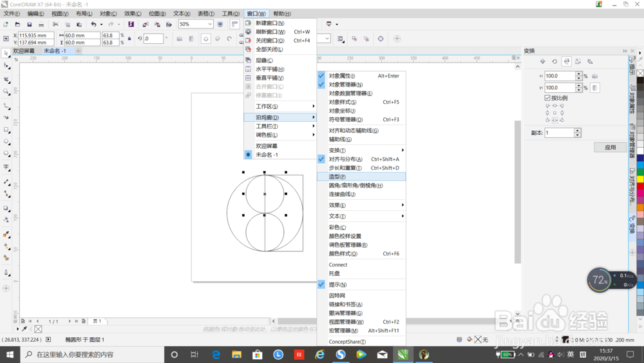Open the File menu
Image resolution: width=644 pixels, height=363 pixels.
click(x=12, y=14)
